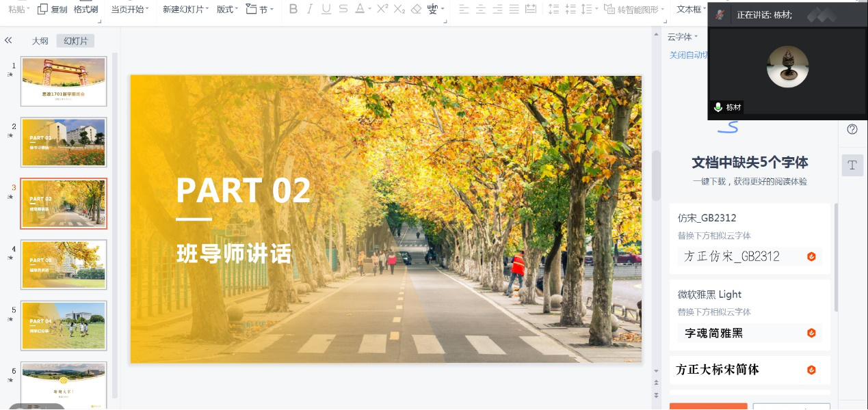This screenshot has height=410, width=868.
Task: Clear formatting with the eraser icon
Action: pyautogui.click(x=417, y=10)
